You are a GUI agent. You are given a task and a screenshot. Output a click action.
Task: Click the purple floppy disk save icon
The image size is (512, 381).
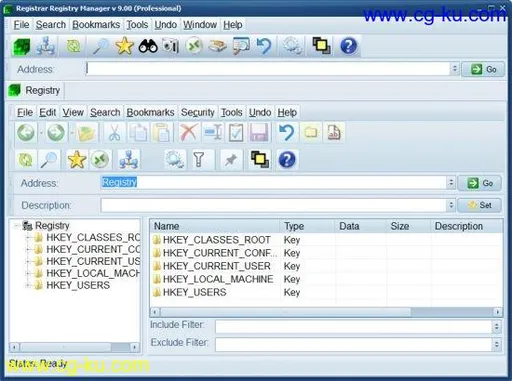click(x=259, y=133)
